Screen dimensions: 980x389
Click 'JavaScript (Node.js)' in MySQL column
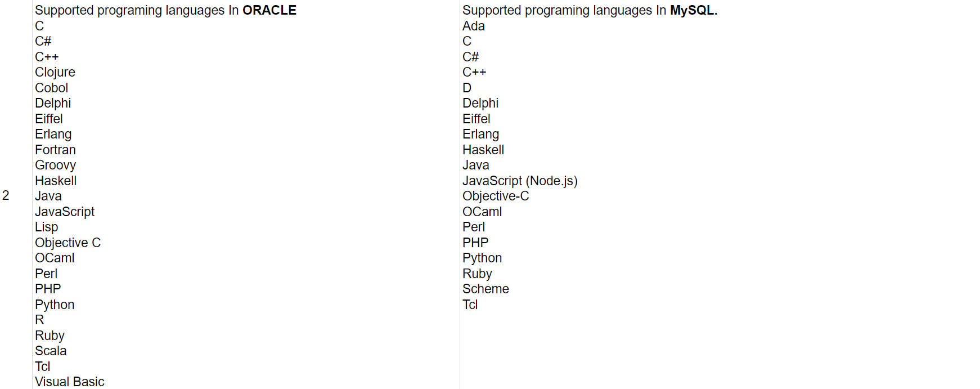pos(520,181)
